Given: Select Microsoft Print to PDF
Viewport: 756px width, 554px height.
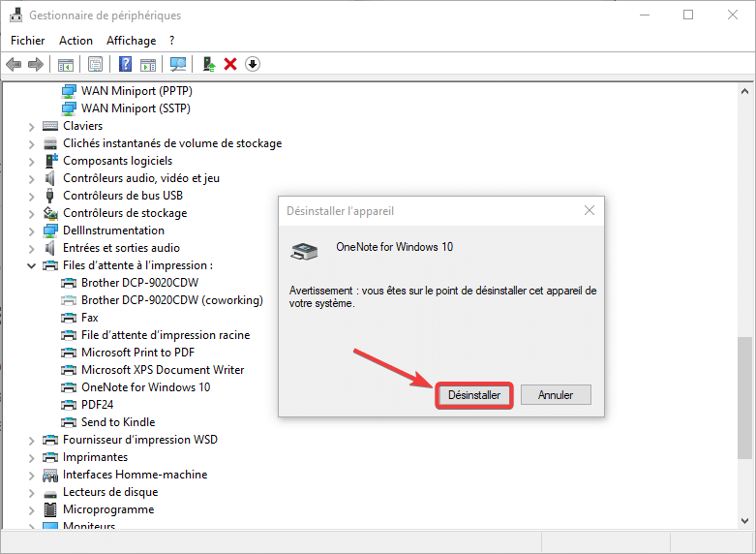Looking at the screenshot, I should (x=137, y=353).
